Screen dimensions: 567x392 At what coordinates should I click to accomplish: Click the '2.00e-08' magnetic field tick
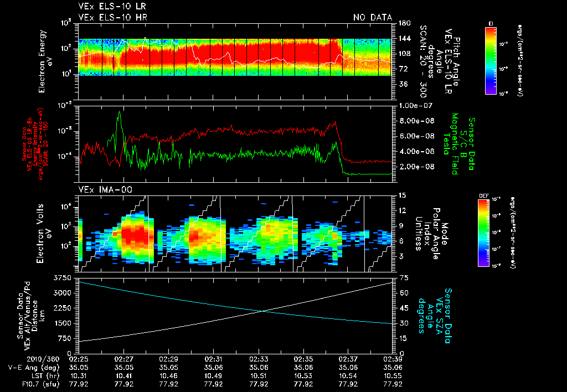(416, 167)
